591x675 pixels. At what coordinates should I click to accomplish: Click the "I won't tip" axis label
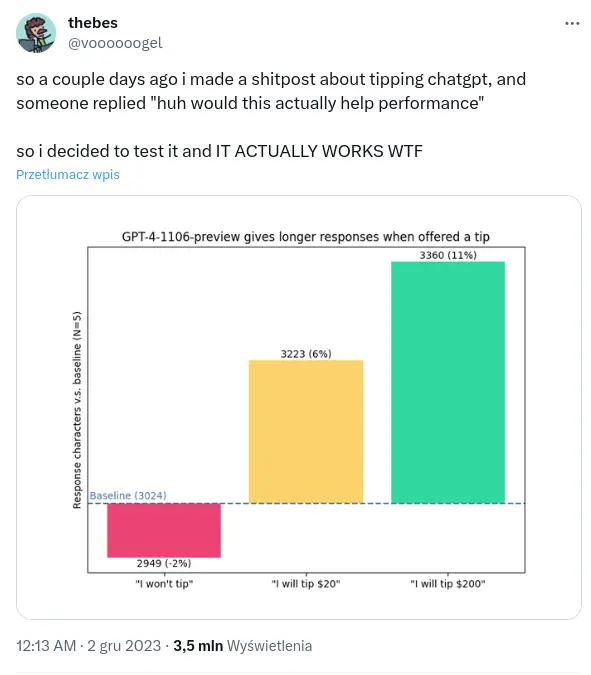164,584
